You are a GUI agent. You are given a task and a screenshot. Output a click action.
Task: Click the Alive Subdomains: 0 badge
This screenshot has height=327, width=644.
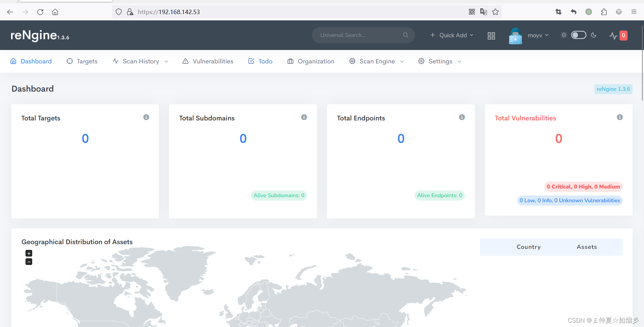[x=279, y=196]
